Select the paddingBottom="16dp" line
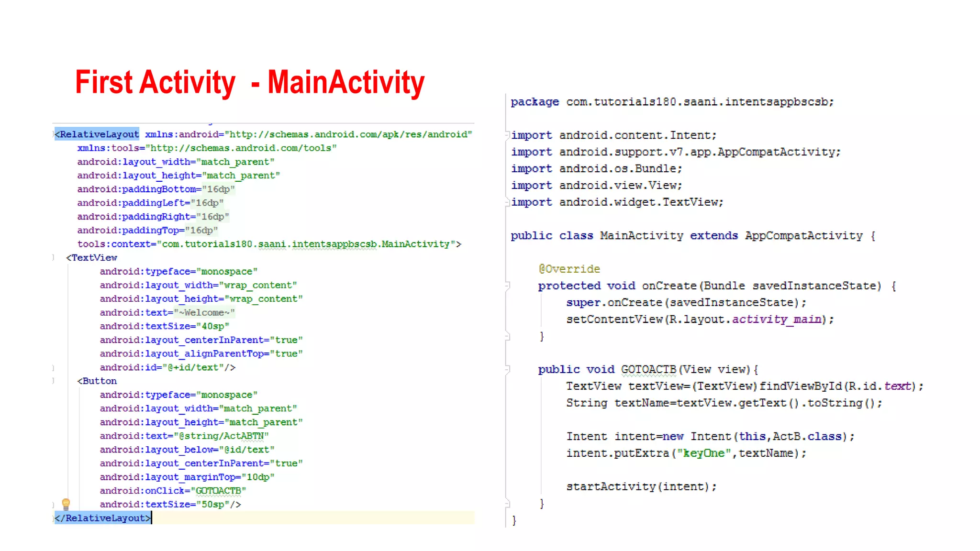This screenshot has width=980, height=551. (x=156, y=189)
